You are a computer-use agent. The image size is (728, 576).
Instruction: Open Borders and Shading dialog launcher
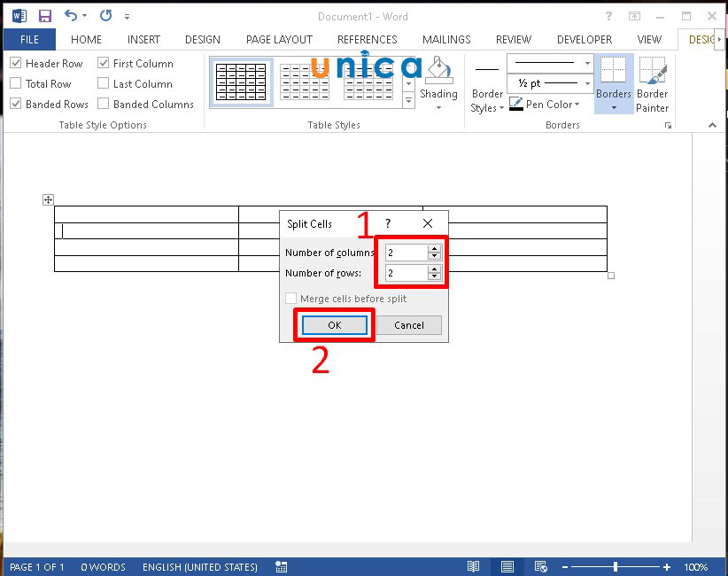click(x=668, y=126)
